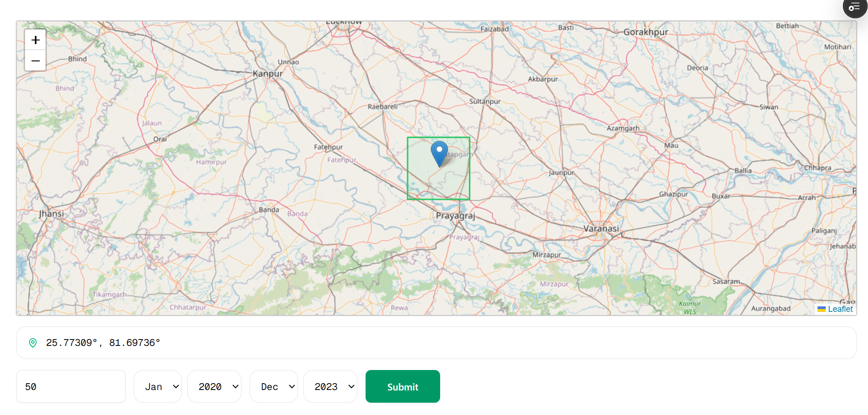This screenshot has width=868, height=415.
Task: Click the Jhansi label on the map
Action: pyautogui.click(x=51, y=214)
